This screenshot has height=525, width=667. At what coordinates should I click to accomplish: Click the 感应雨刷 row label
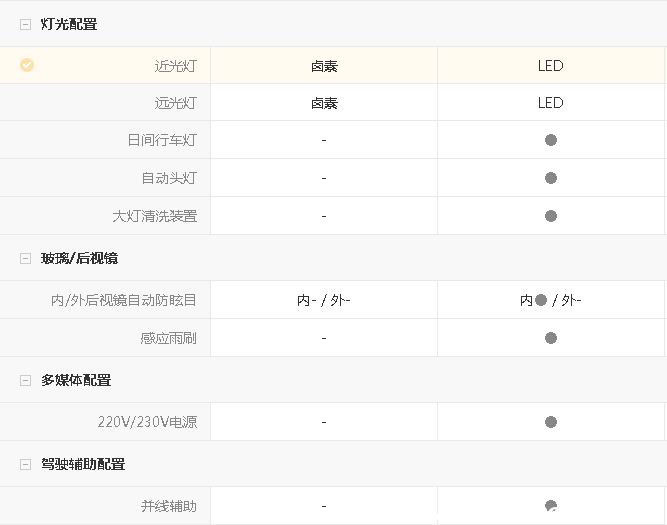coord(168,338)
